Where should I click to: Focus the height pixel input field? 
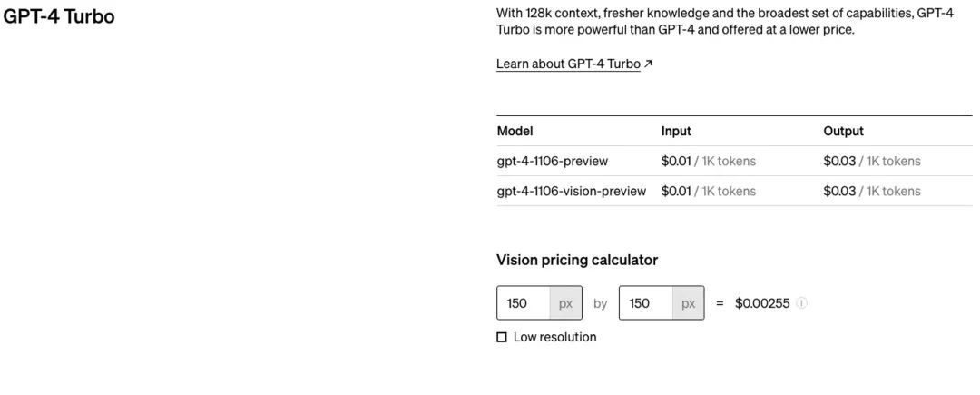coord(645,303)
